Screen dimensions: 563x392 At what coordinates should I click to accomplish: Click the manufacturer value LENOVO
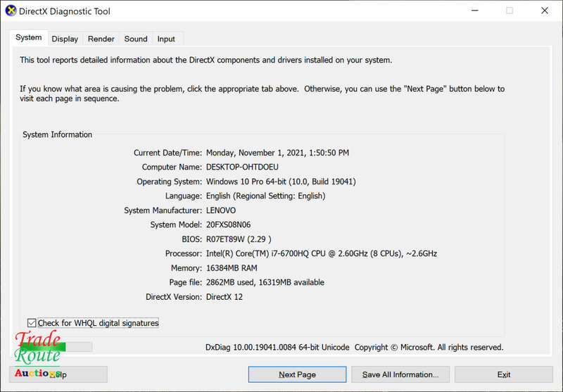click(221, 210)
